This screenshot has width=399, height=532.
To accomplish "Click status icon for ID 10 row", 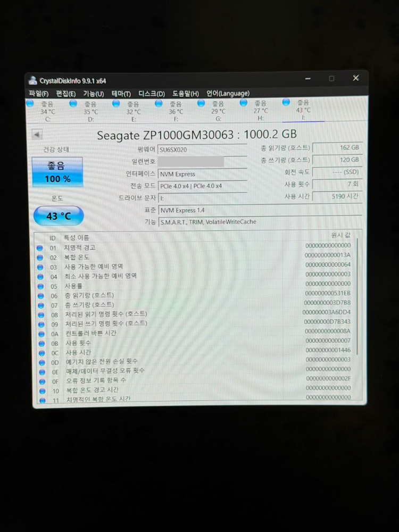I will [43, 391].
